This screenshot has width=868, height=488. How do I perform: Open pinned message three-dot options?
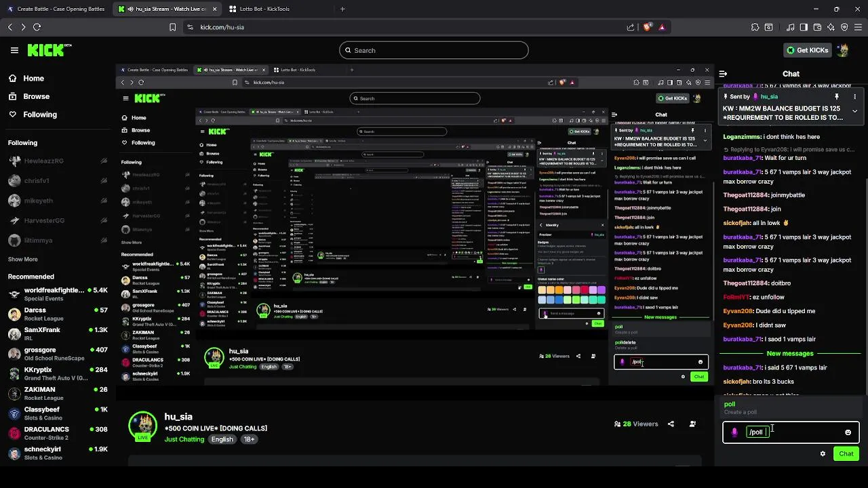[854, 97]
